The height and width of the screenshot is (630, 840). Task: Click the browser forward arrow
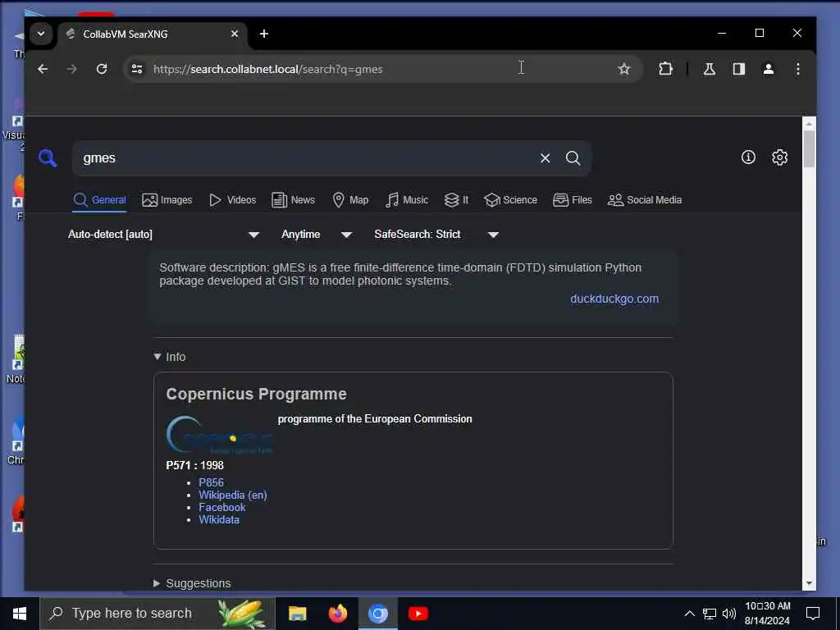[72, 69]
